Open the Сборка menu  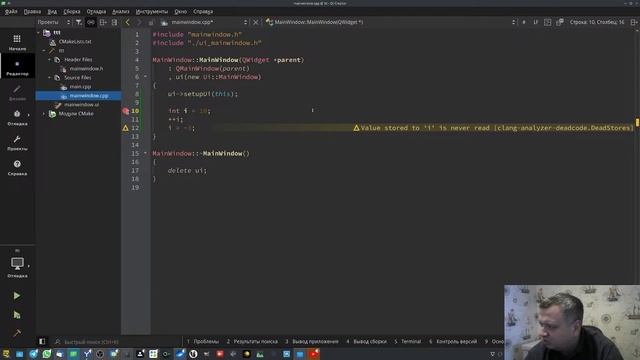coord(72,11)
